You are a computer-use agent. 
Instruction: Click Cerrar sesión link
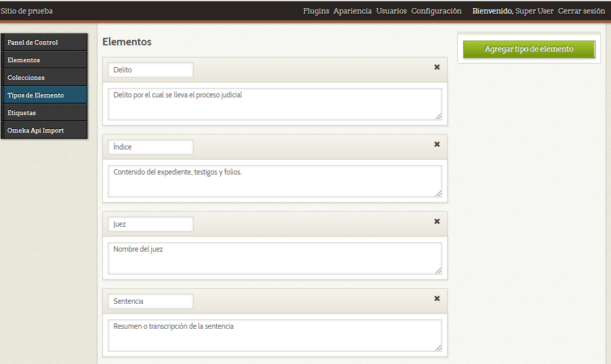point(581,11)
